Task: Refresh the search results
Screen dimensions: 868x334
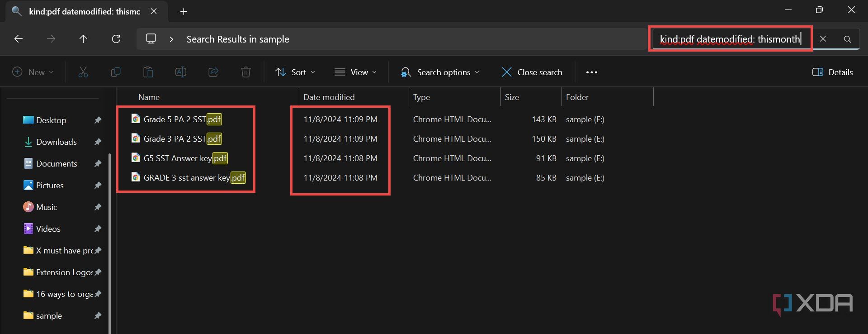Action: [x=116, y=39]
